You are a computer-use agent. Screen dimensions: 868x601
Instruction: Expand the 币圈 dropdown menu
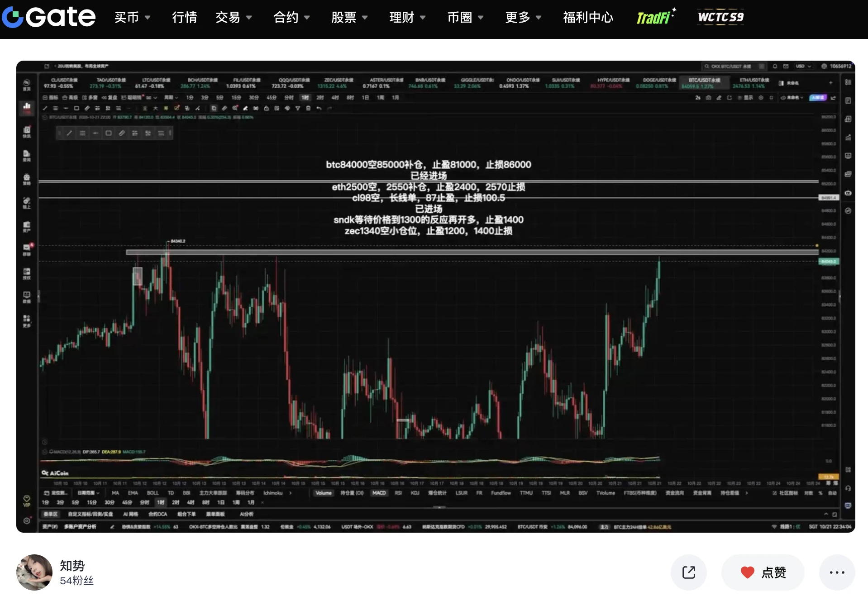tap(465, 18)
